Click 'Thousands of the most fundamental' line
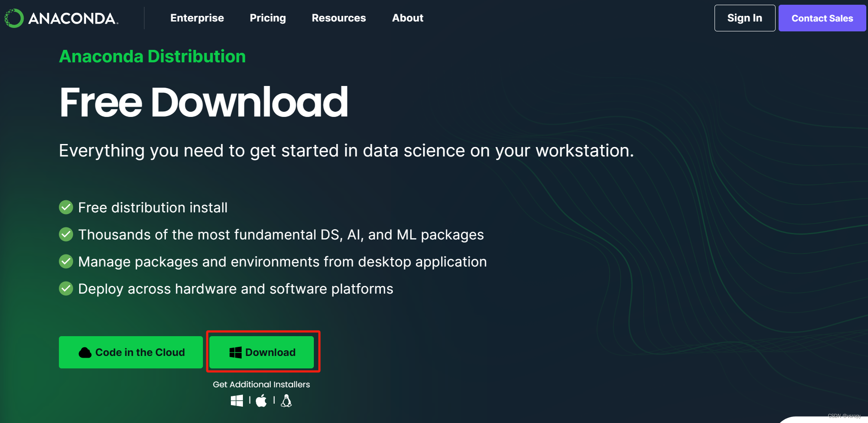Screen dimensions: 868x423 tap(281, 235)
